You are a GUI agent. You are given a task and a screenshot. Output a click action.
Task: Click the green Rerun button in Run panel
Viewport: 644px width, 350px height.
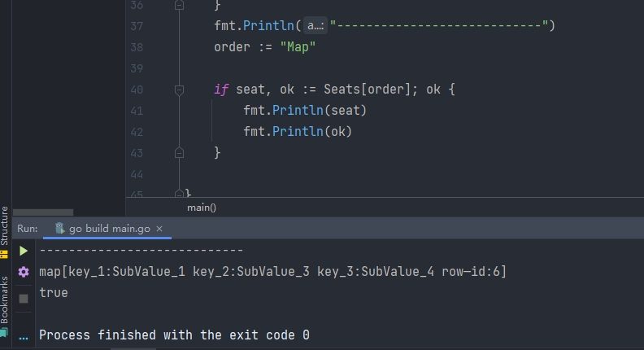[x=24, y=252]
